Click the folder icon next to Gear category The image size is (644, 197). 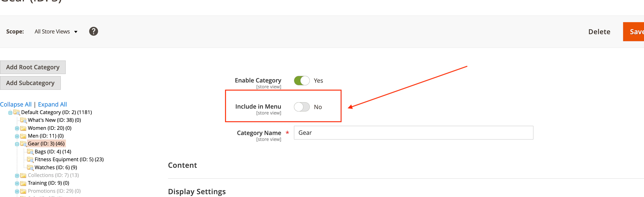23,144
